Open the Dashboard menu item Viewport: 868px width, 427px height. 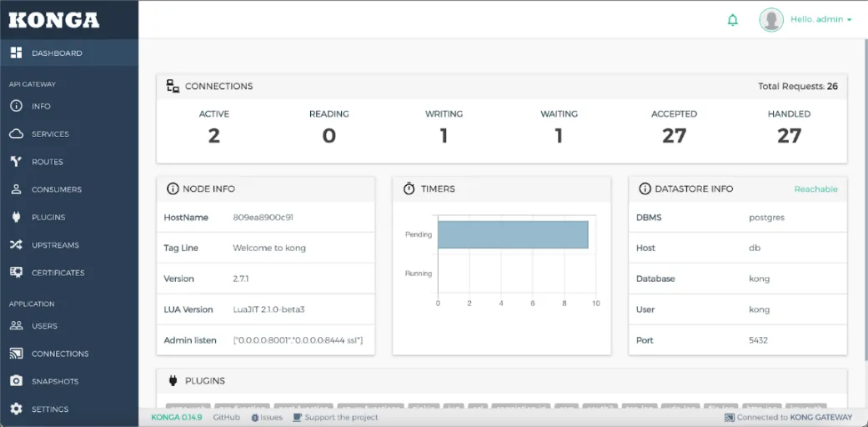[69, 53]
